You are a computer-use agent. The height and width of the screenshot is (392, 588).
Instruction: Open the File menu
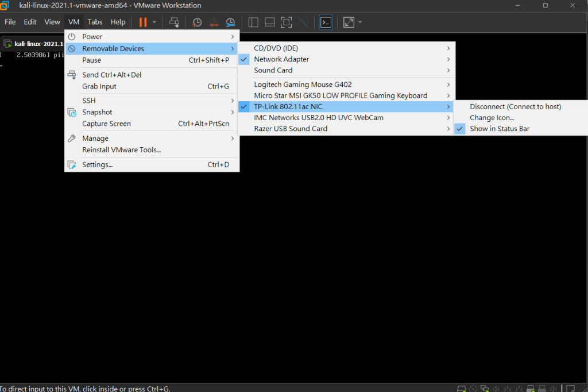tap(10, 22)
